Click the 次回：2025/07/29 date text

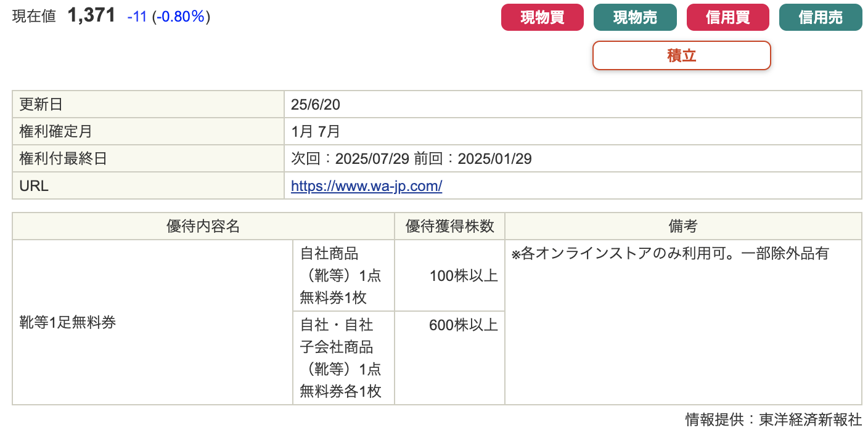click(x=350, y=159)
